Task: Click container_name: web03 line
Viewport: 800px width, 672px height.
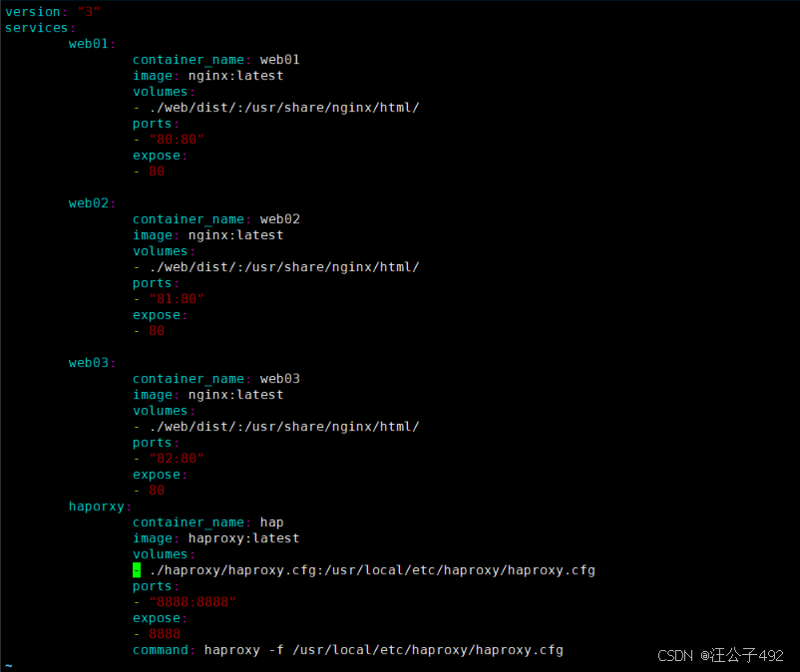Action: click(215, 379)
